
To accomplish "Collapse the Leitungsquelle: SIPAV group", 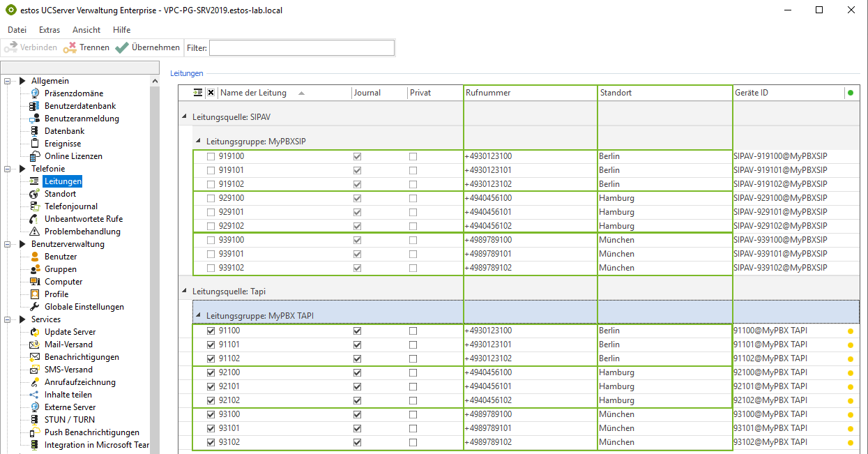I will coord(185,116).
